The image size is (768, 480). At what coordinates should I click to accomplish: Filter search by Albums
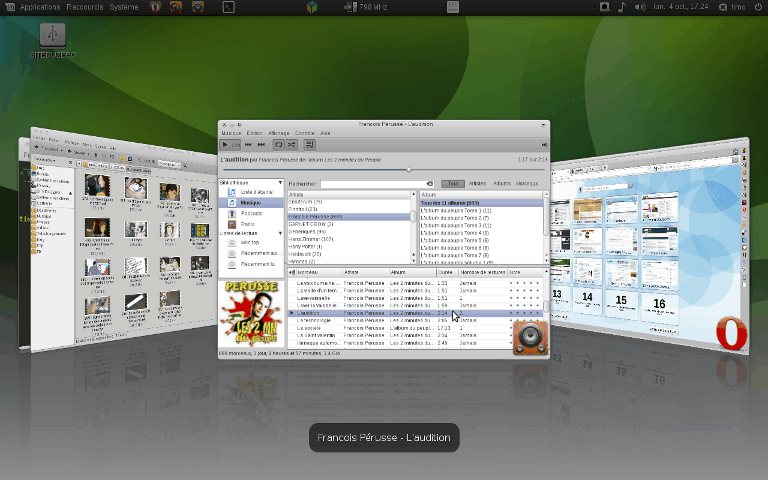[x=502, y=184]
